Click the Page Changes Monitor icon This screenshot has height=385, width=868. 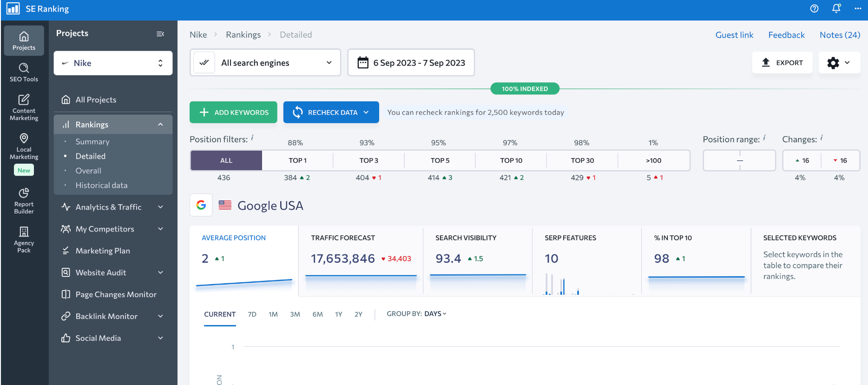66,294
